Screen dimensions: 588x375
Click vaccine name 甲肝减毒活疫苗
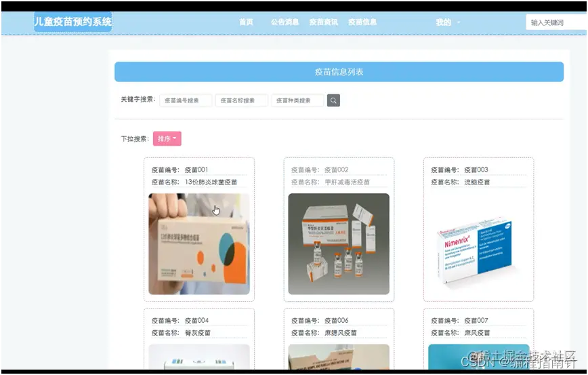pos(348,182)
